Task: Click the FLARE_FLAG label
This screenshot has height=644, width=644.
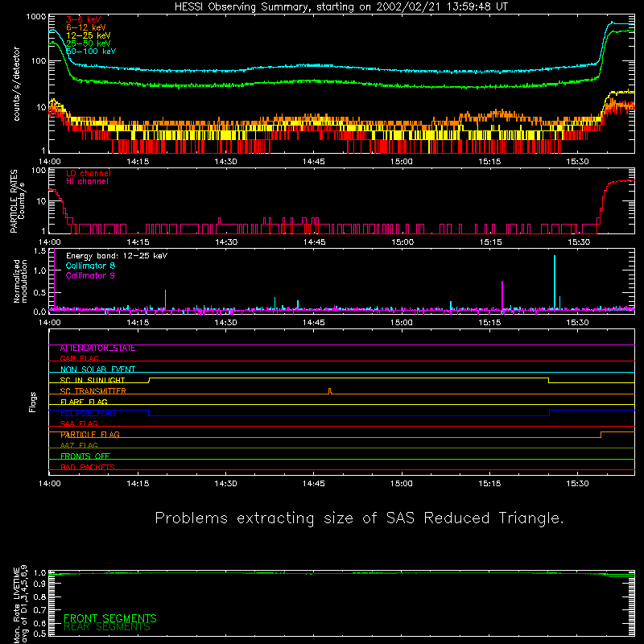Action: click(84, 402)
